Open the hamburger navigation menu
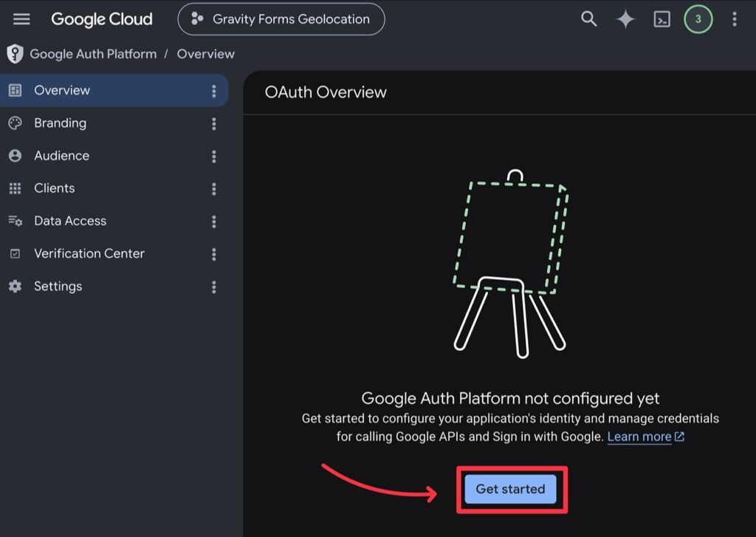756x537 pixels. (21, 19)
